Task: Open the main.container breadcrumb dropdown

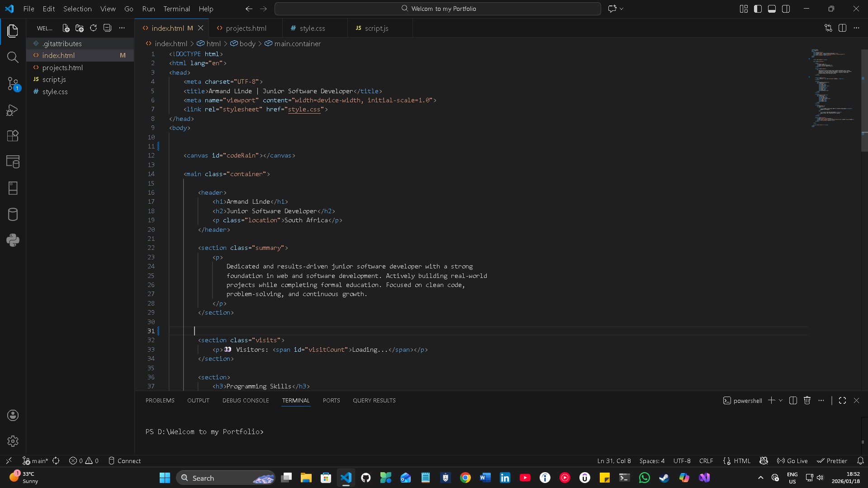Action: [x=297, y=43]
